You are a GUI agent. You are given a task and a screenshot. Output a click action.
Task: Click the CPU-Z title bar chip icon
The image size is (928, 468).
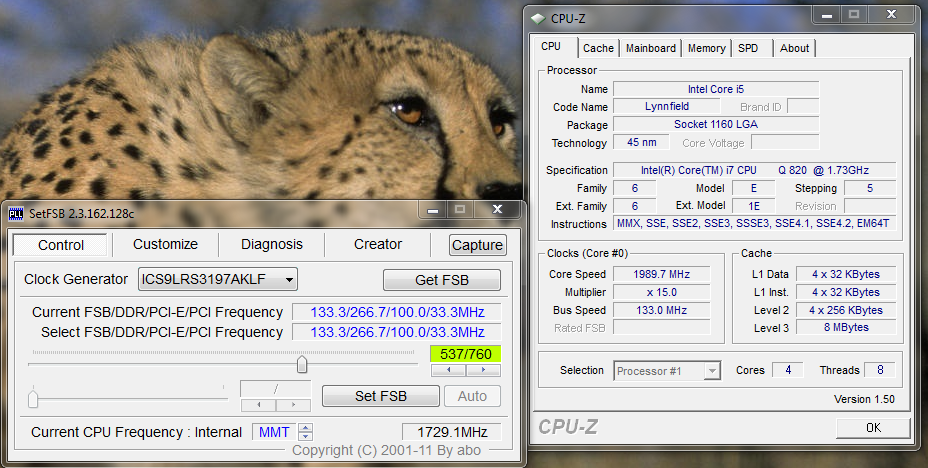pyautogui.click(x=539, y=17)
